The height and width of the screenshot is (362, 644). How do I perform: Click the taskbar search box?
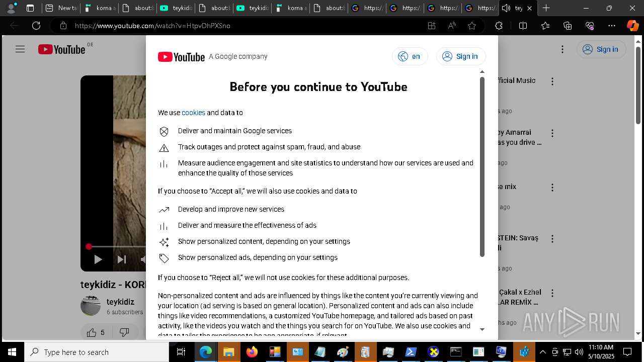[x=97, y=352]
